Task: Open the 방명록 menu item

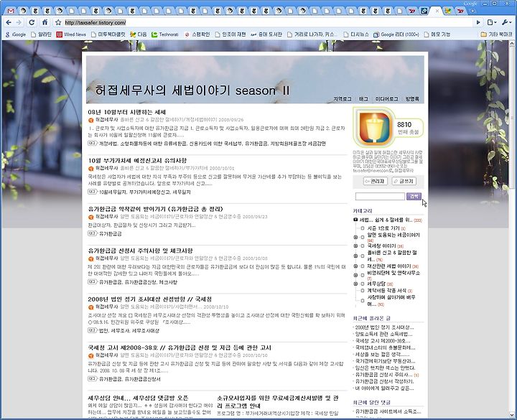Action: [x=412, y=99]
